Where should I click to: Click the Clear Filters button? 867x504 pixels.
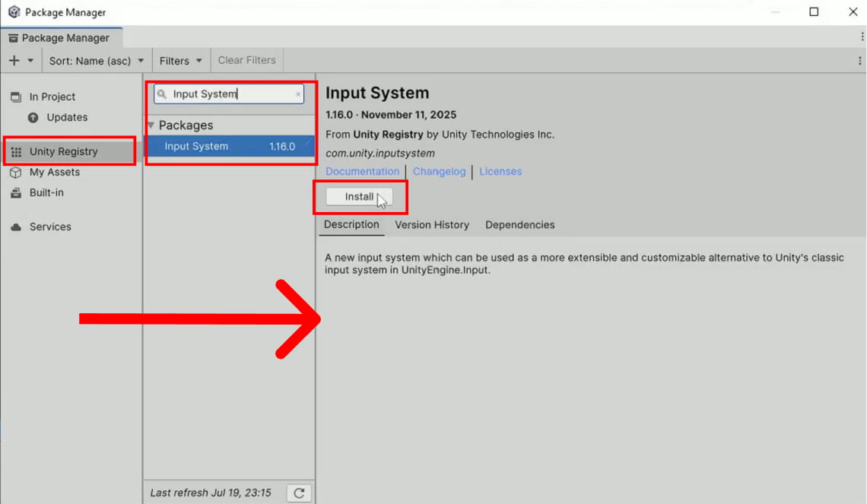(246, 60)
